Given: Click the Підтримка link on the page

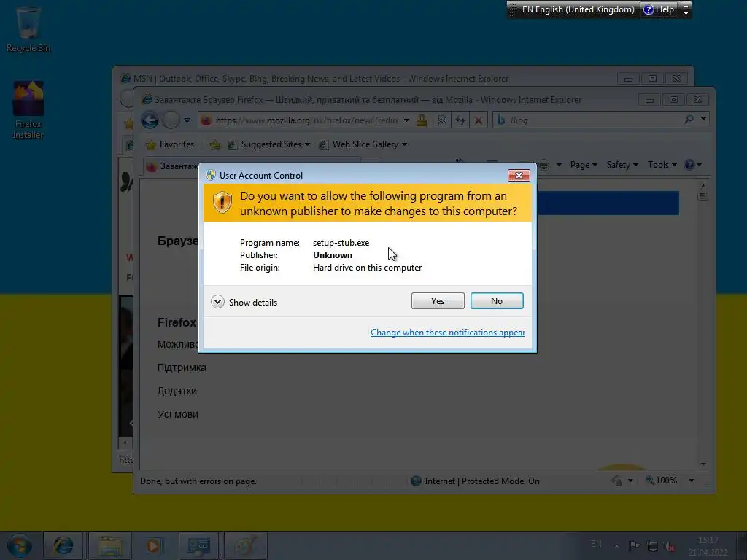Looking at the screenshot, I should point(182,367).
